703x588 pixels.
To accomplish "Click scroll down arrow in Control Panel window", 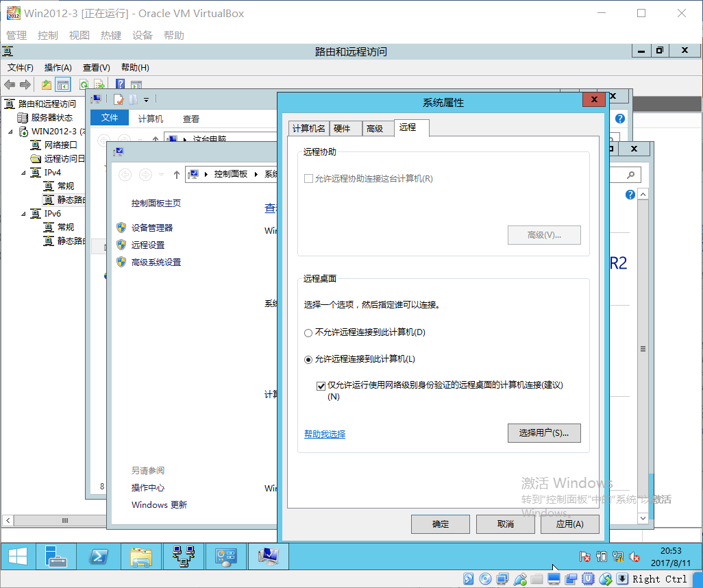I will pyautogui.click(x=643, y=518).
